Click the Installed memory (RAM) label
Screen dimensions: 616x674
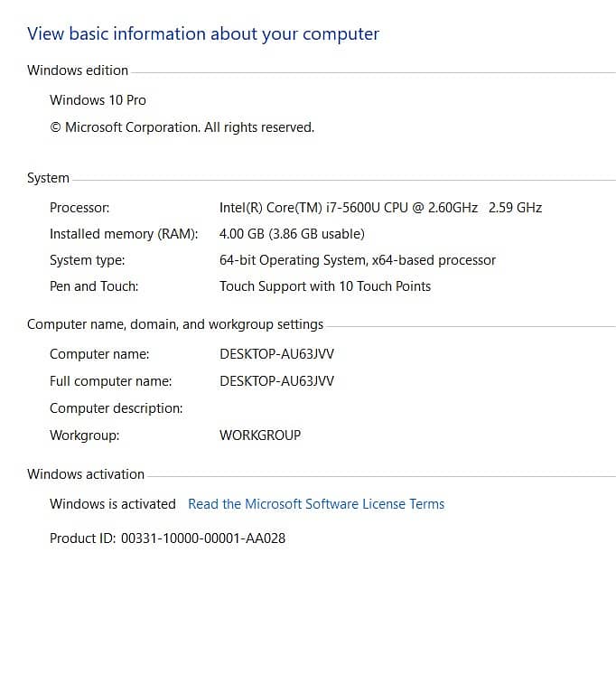coord(124,234)
